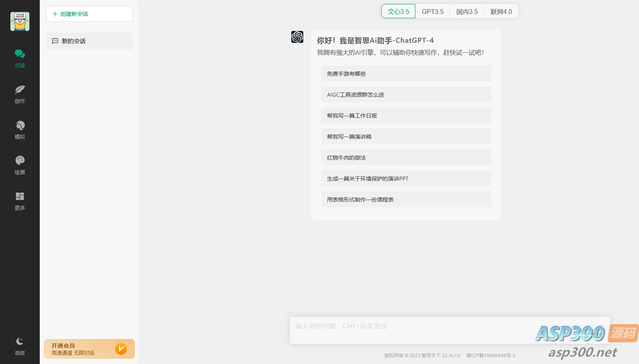Click the ChatGPT logo avatar icon
The width and height of the screenshot is (639, 364).
(x=297, y=37)
